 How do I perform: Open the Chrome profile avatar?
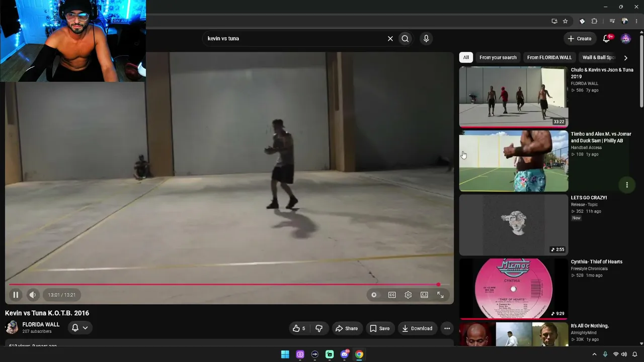point(624,21)
